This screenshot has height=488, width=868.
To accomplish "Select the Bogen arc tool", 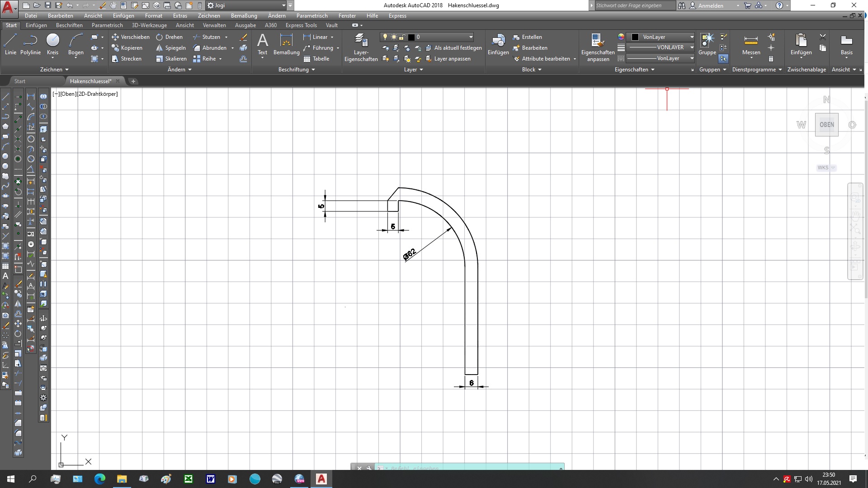I will 76,44.
